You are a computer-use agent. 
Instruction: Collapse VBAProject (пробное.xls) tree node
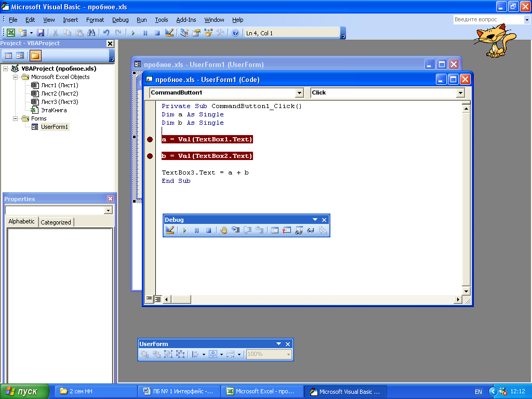(5, 69)
